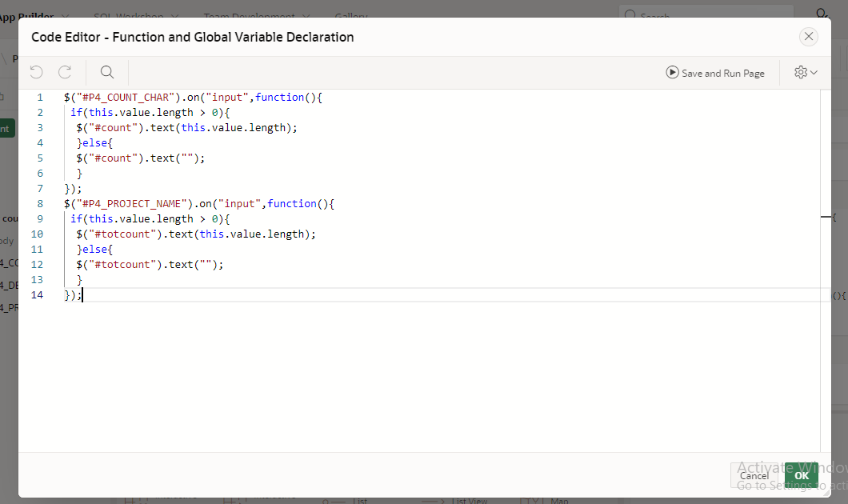Click "#totcount" string on line 12
The height and width of the screenshot is (504, 848).
click(122, 265)
